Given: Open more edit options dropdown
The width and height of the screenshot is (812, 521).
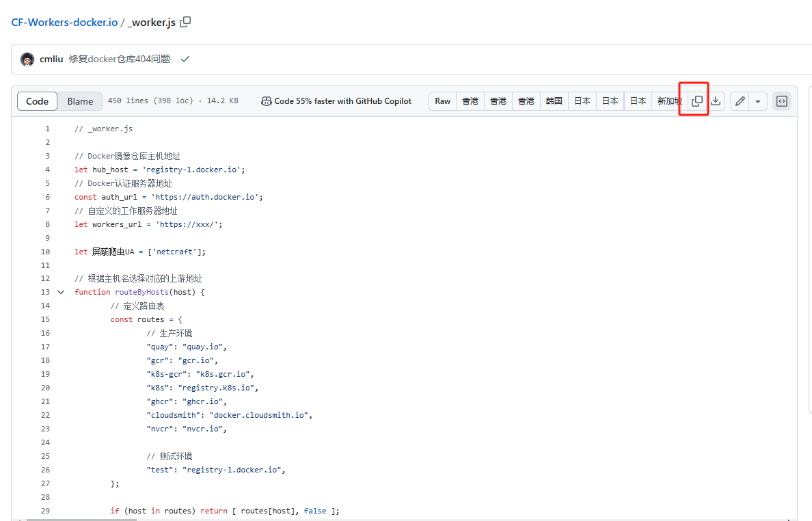Looking at the screenshot, I should coord(757,101).
